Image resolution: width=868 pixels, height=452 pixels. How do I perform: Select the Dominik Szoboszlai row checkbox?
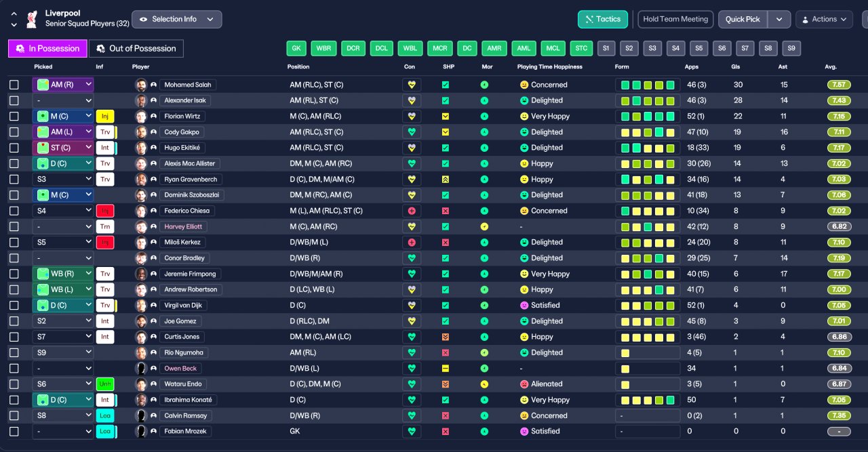point(14,195)
